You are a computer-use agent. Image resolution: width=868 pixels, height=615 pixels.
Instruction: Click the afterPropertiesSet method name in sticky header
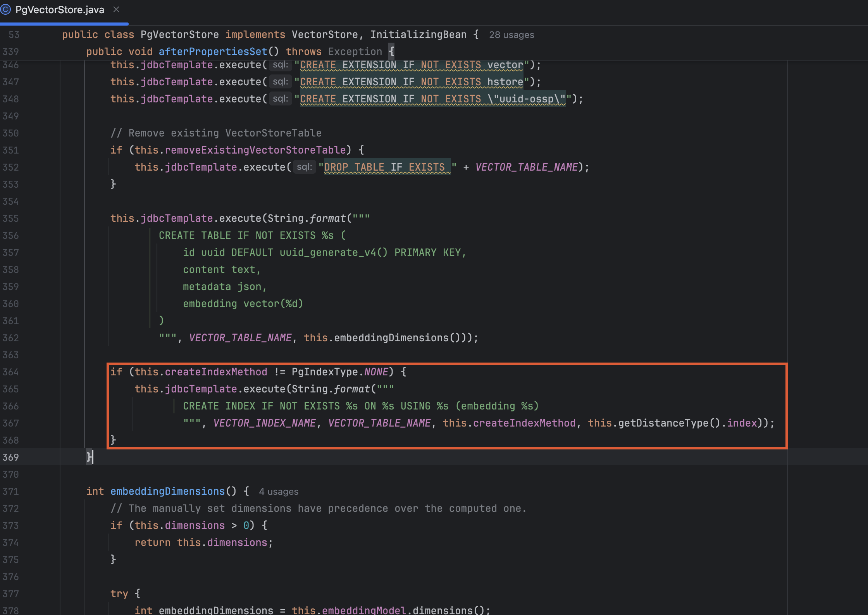[x=213, y=52]
